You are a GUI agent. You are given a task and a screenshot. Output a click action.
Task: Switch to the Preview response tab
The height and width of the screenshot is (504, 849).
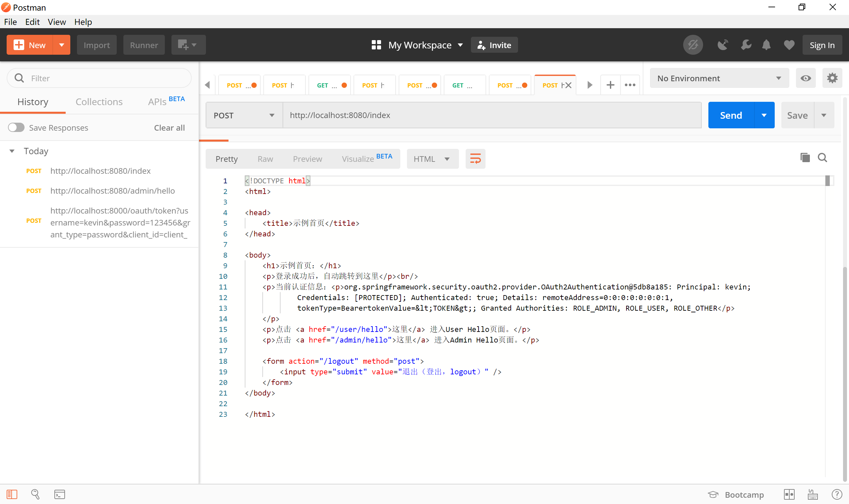tap(307, 158)
